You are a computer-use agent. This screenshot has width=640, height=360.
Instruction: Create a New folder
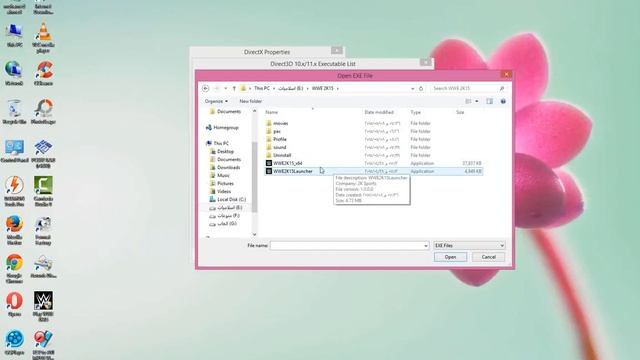251,101
